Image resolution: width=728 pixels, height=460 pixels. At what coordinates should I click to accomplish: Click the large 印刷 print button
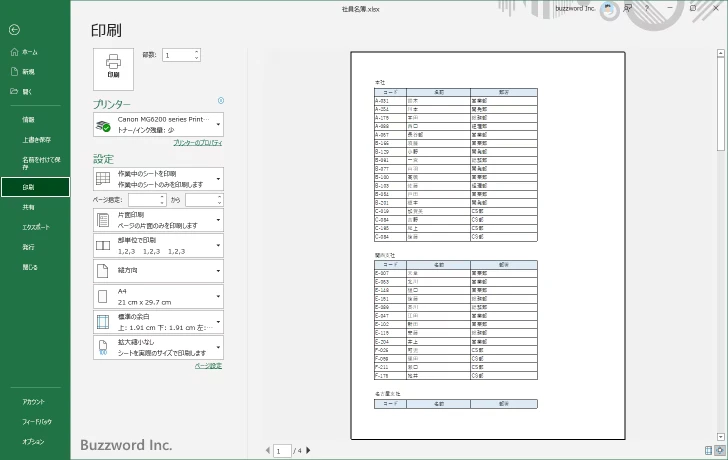click(x=113, y=69)
